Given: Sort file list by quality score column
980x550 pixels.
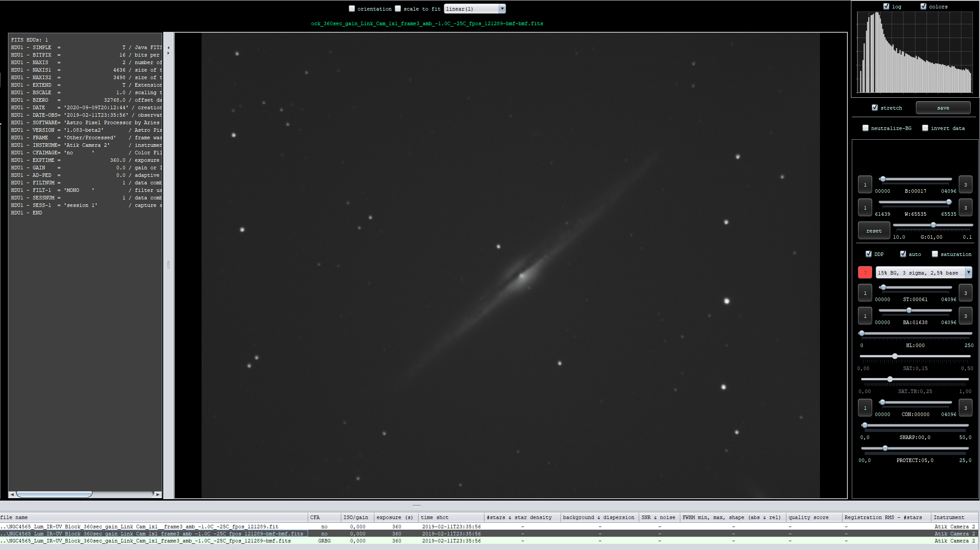Looking at the screenshot, I should point(808,517).
